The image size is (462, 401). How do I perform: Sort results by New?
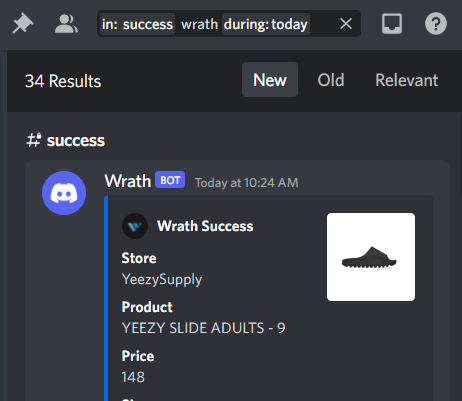point(270,80)
